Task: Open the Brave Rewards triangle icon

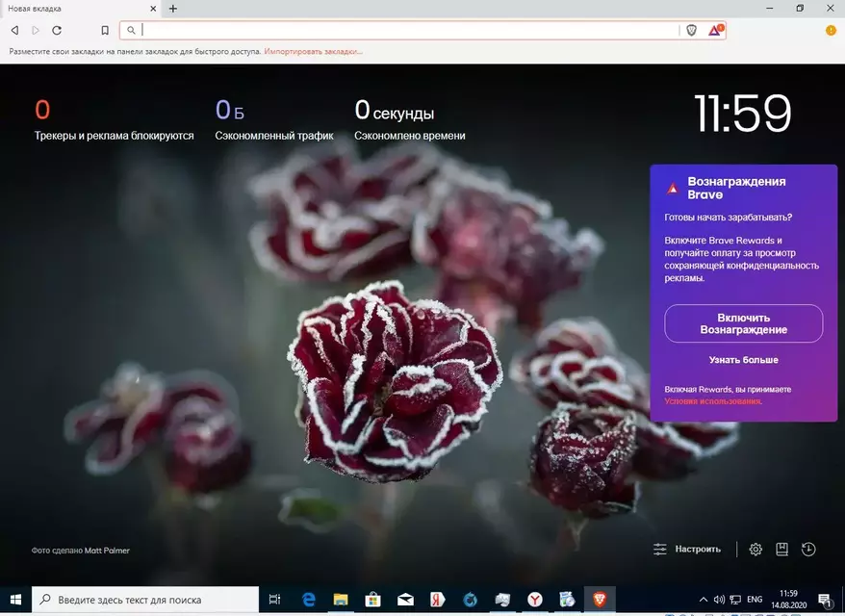Action: (715, 30)
